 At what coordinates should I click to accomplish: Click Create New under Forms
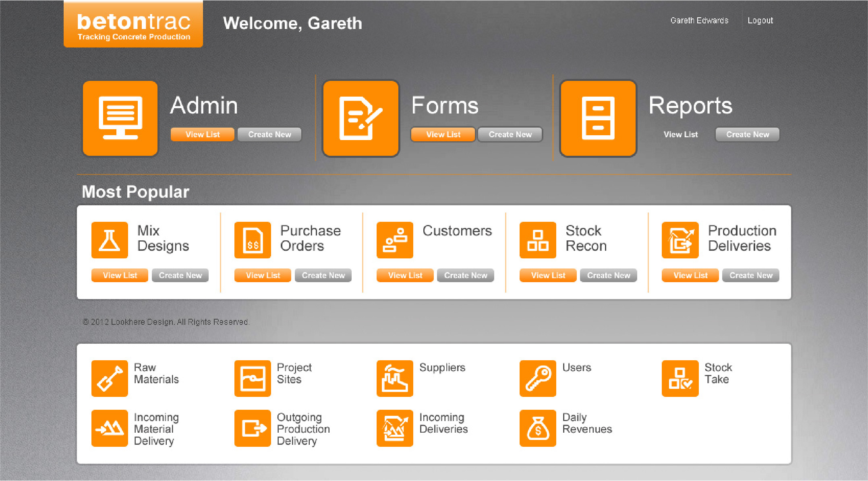(x=510, y=134)
